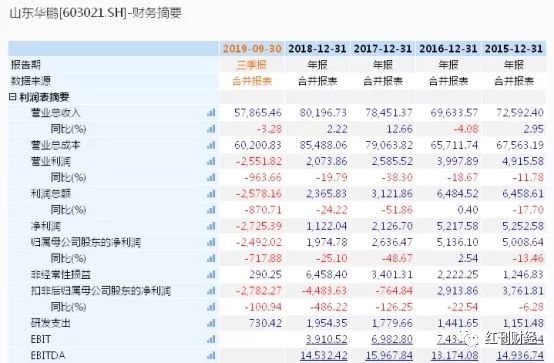This screenshot has width=554, height=363.
Task: Select the 2017-12-31 column header
Action: click(x=383, y=48)
